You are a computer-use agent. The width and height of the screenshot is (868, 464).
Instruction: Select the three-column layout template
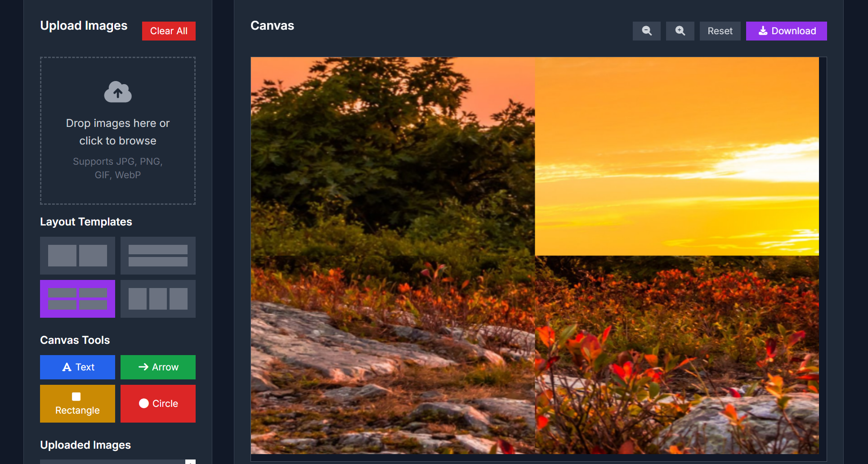(x=158, y=299)
